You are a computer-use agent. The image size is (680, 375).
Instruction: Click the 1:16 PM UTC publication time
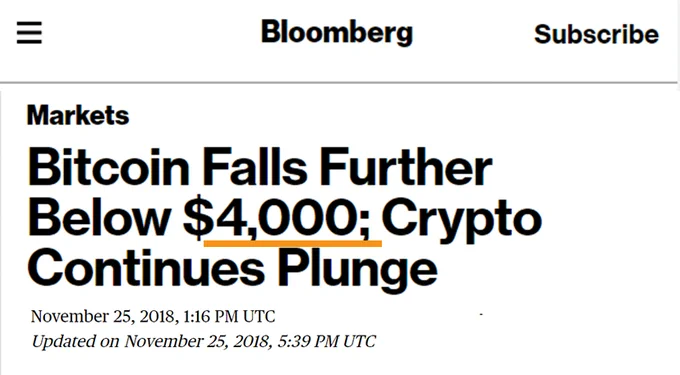click(229, 316)
